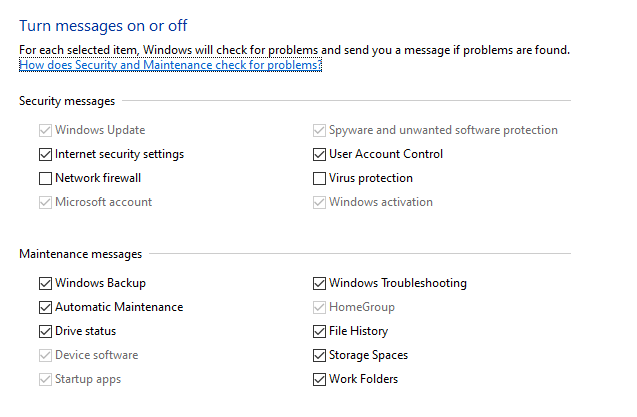Uncheck Windows Backup checkbox
This screenshot has height=417, width=637.
(x=46, y=283)
